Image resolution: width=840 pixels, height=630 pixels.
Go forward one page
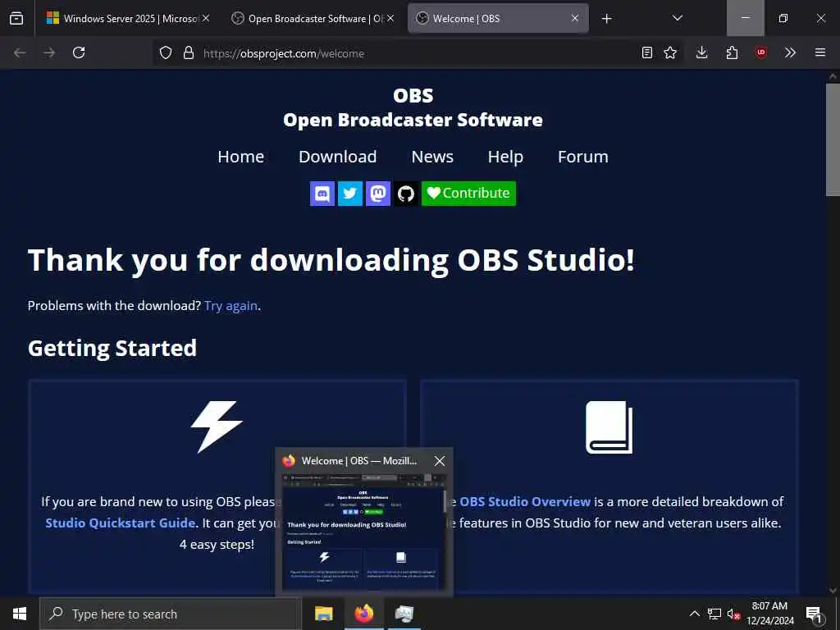point(49,52)
